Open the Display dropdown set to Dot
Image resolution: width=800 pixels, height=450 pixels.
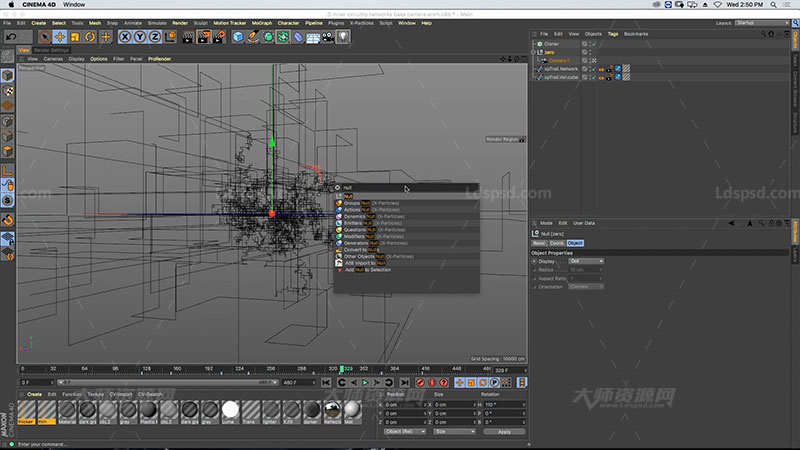[x=586, y=261]
